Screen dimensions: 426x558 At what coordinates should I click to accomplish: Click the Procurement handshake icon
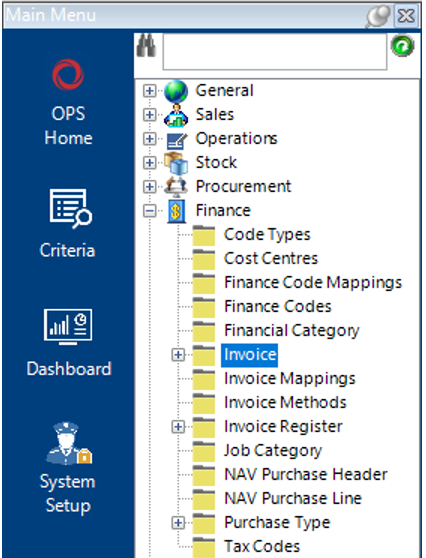click(x=176, y=187)
